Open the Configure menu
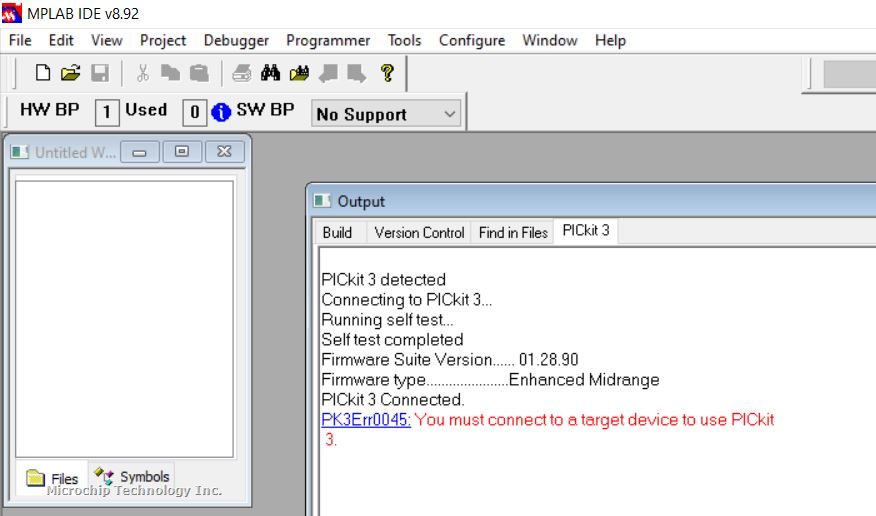 coord(471,40)
